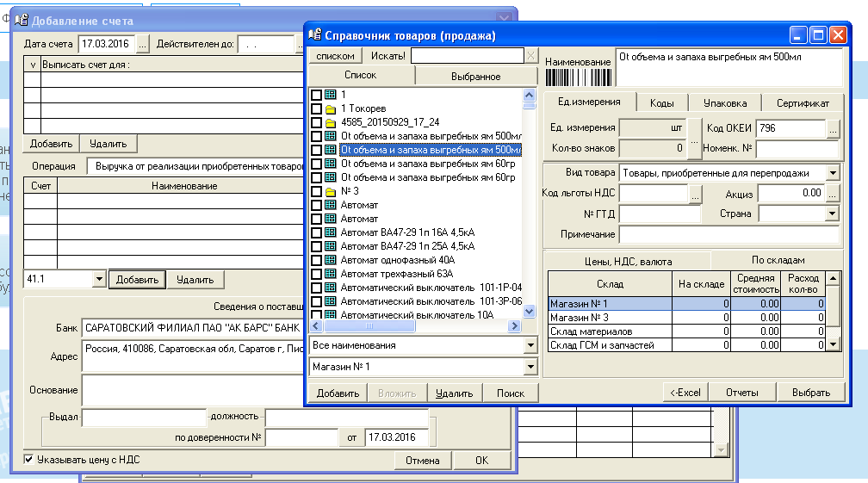
Task: Open the '1 Токорев' folder icon
Action: (330, 108)
